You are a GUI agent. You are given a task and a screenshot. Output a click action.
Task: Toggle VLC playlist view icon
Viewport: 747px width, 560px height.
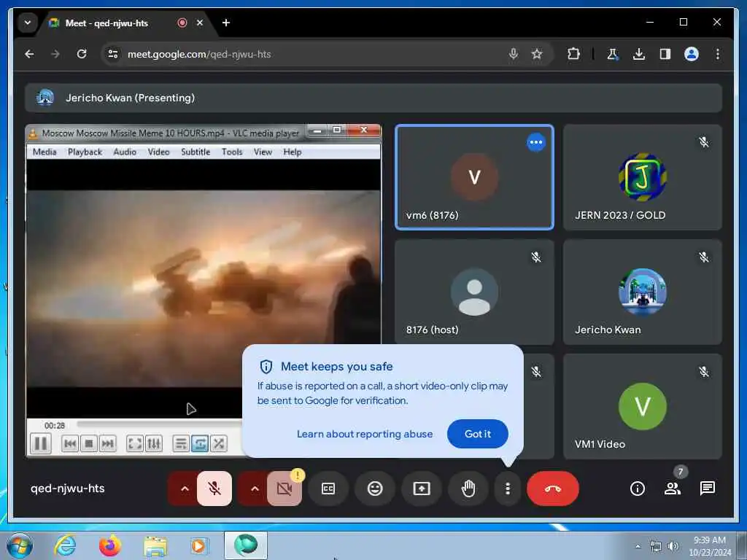(181, 444)
